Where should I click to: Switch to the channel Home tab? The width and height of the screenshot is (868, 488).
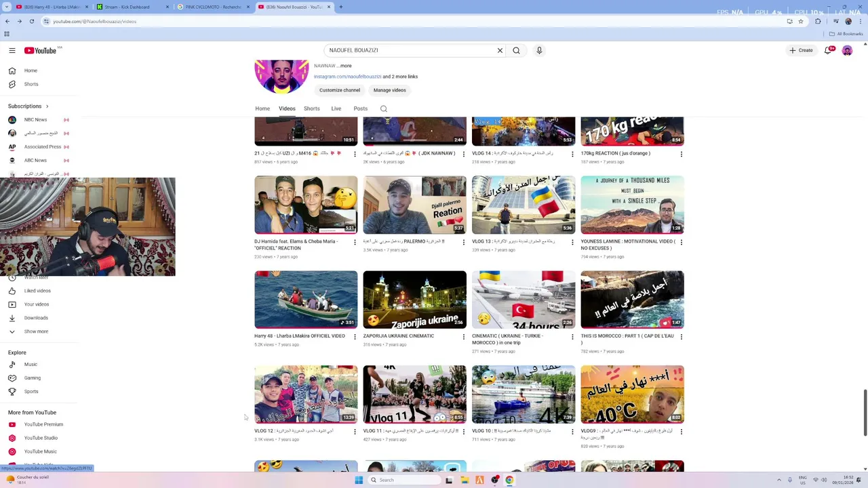[262, 108]
